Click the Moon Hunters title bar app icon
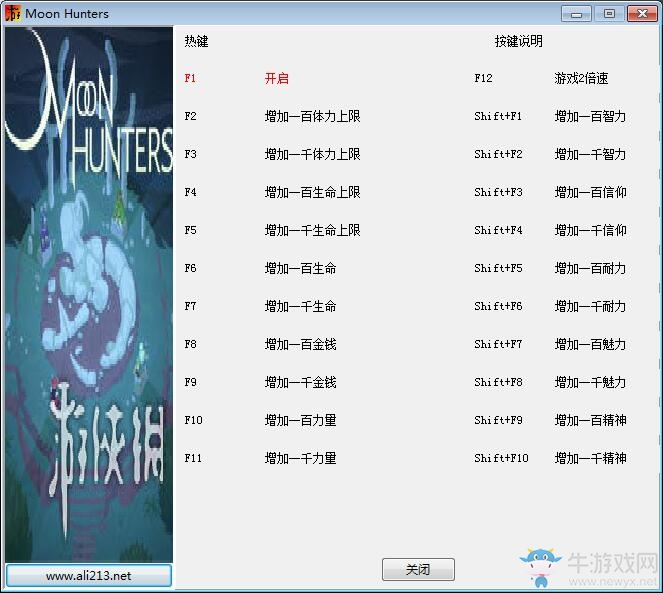The height and width of the screenshot is (593, 663). coord(13,13)
